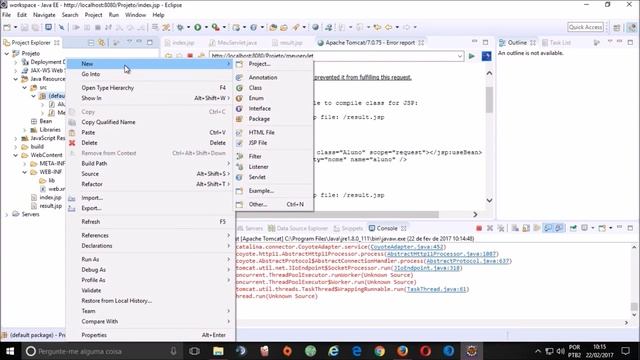The width and height of the screenshot is (640, 360).
Task: Expand the Servers tree node
Action: click(x=7, y=214)
